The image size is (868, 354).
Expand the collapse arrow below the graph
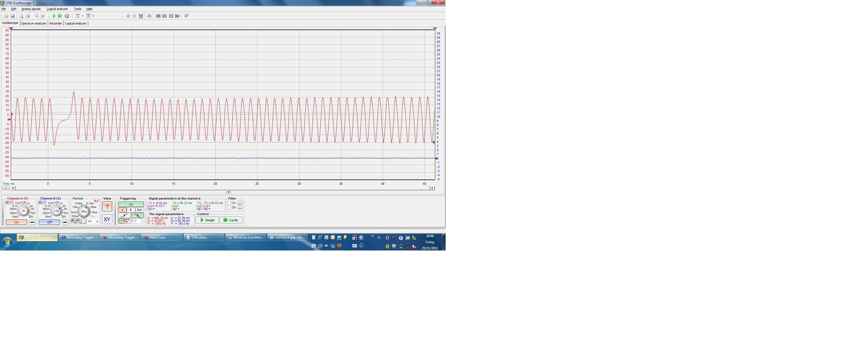228,192
